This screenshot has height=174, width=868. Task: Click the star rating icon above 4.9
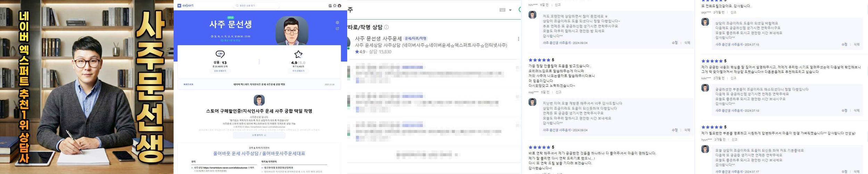coord(298,54)
